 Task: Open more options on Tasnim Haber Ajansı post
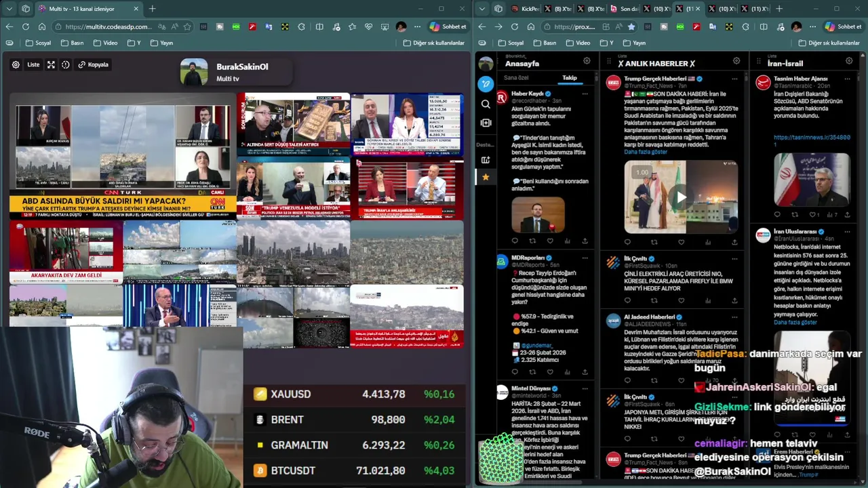pyautogui.click(x=847, y=79)
